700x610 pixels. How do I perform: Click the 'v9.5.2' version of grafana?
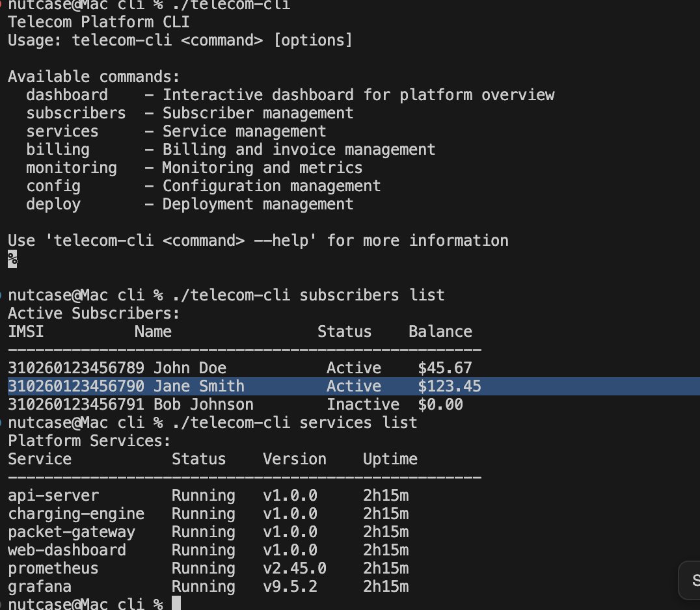(290, 587)
